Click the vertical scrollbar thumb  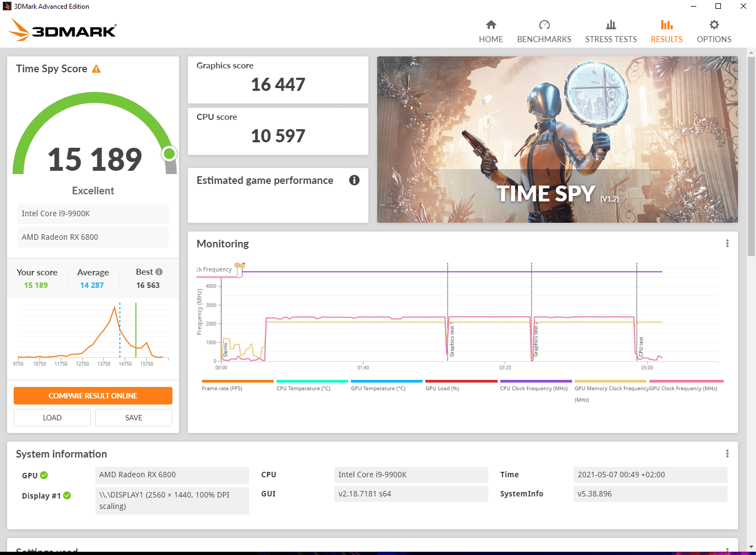tap(751, 156)
